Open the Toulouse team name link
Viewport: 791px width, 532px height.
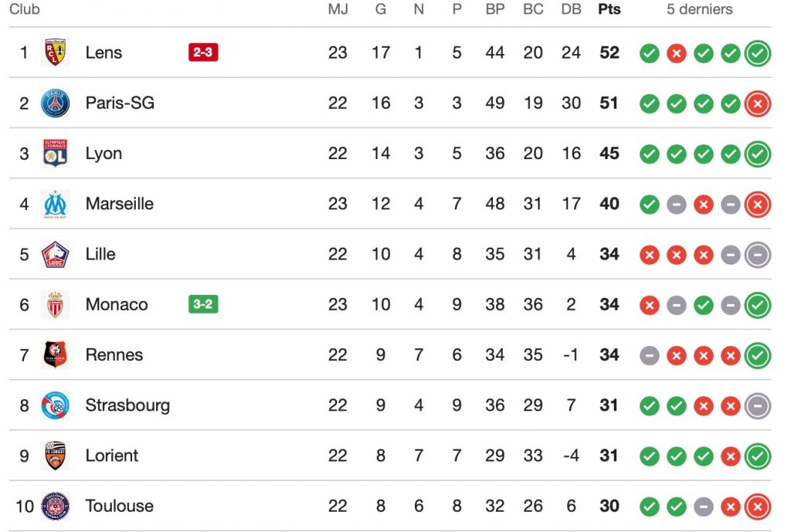[x=119, y=506]
